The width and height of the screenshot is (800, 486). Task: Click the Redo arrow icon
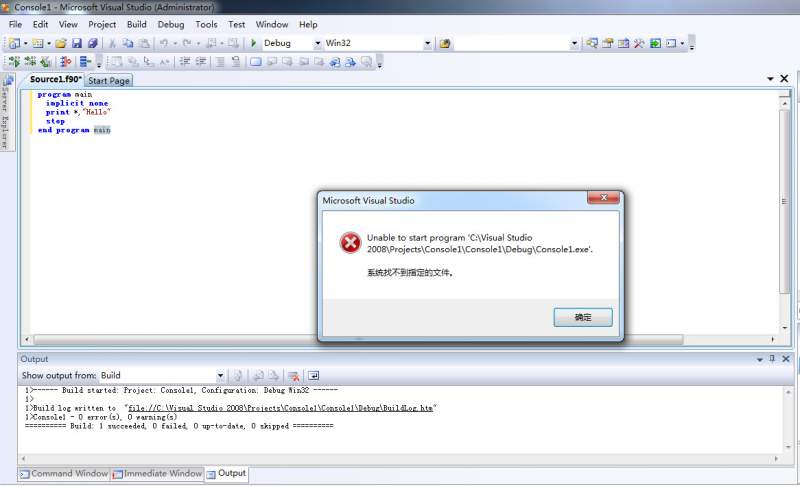pos(187,43)
